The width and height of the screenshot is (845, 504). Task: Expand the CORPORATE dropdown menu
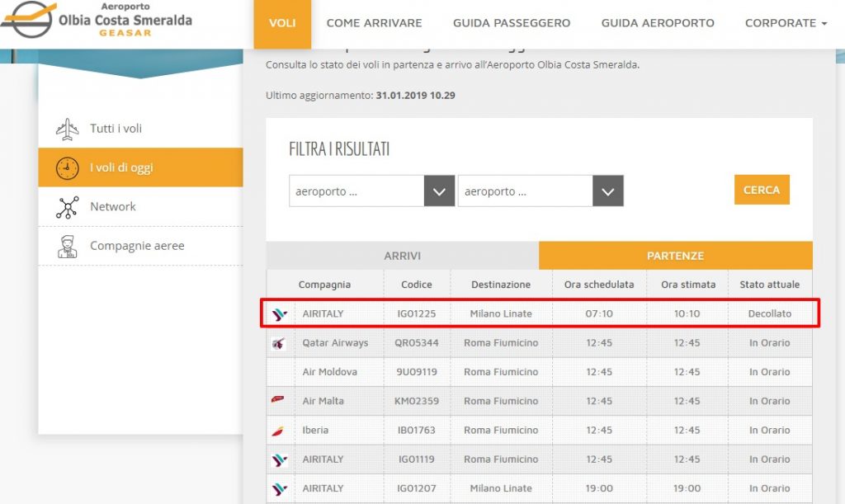(x=786, y=23)
